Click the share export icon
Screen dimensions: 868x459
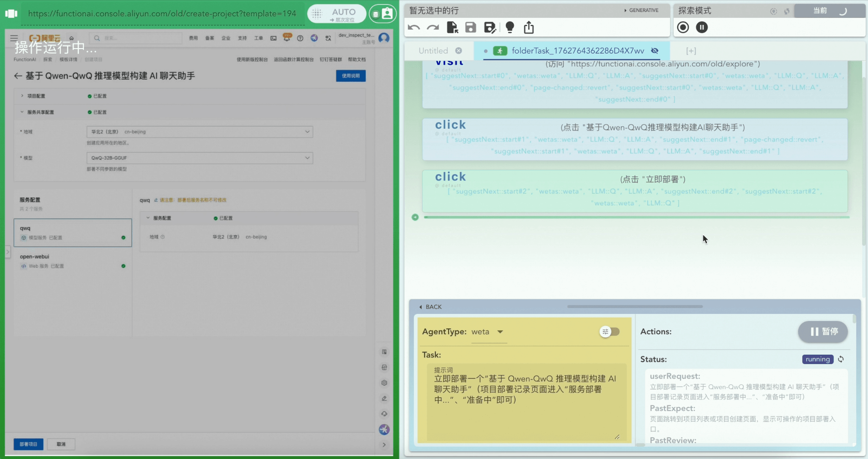[529, 27]
